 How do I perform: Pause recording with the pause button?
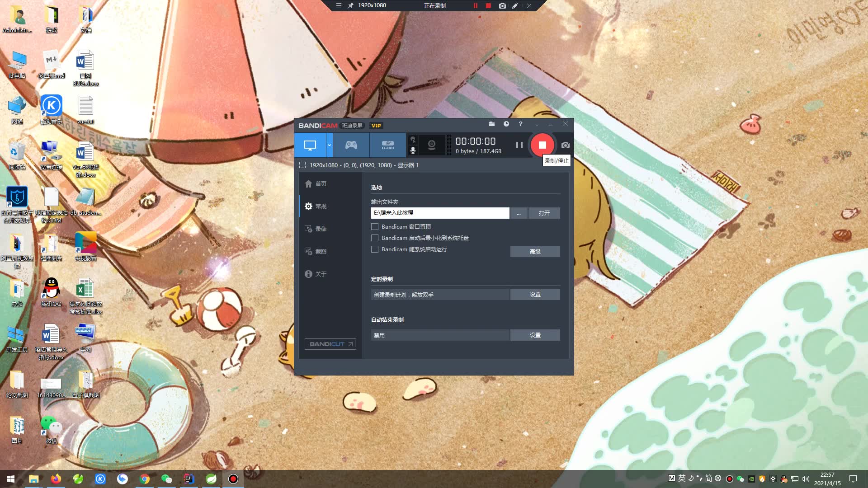click(x=519, y=145)
